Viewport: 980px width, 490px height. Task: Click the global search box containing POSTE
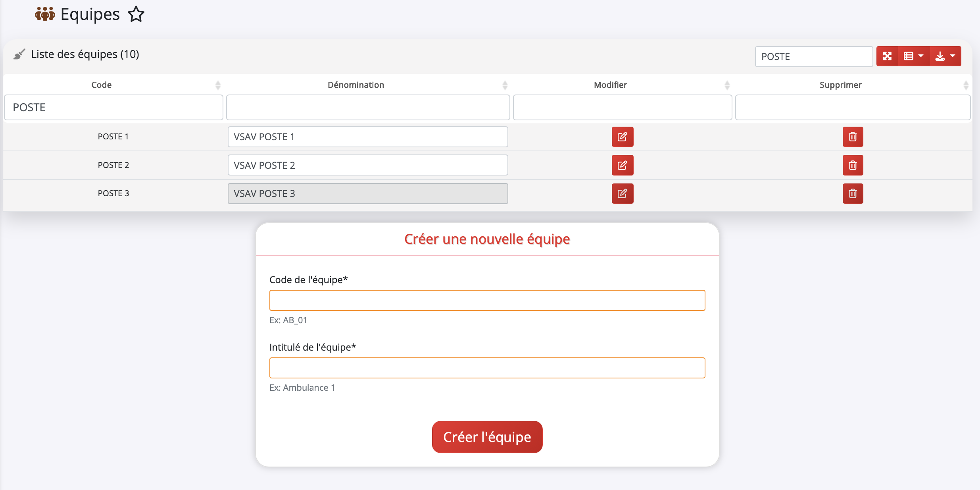[813, 56]
